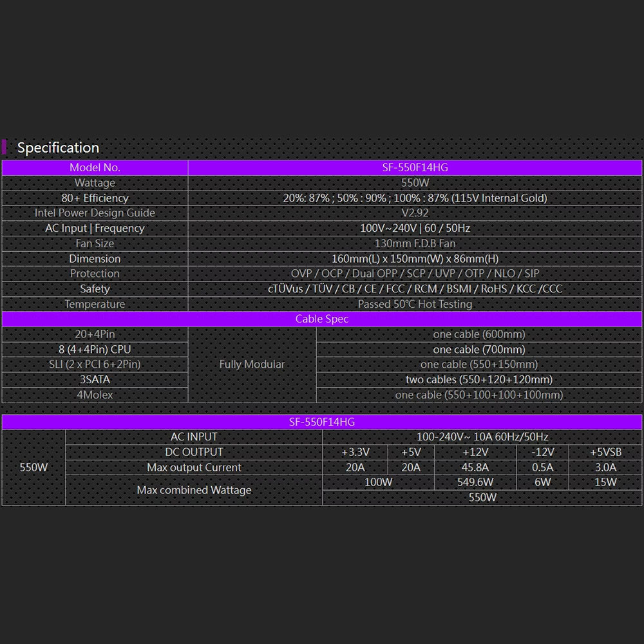Select the 'Fan Size' label
644x644 pixels.
click(x=95, y=243)
